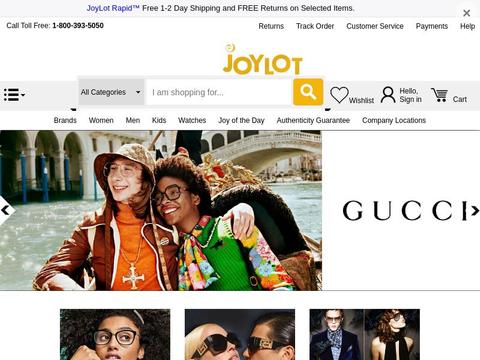Open Wishlist heart icon

(x=339, y=95)
